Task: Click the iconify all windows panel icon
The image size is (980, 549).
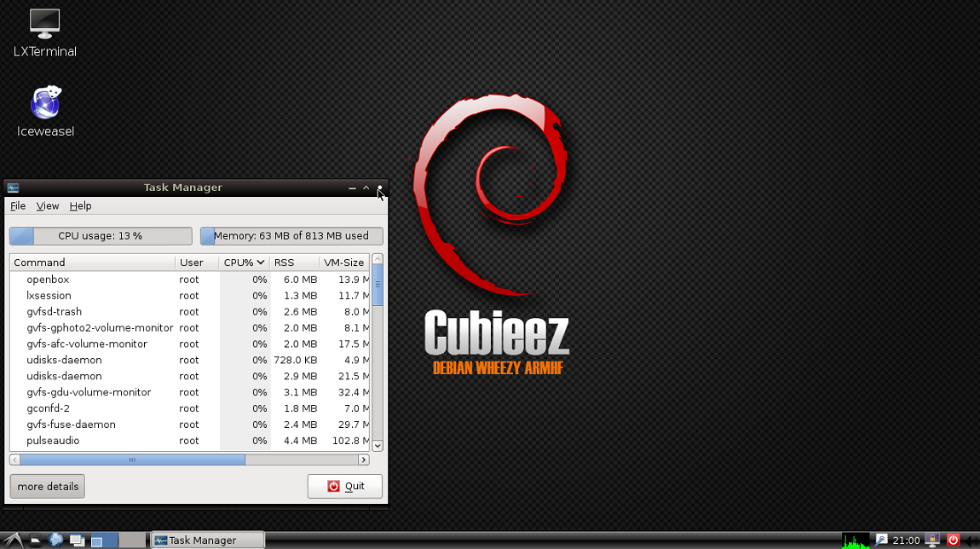Action: [x=77, y=540]
